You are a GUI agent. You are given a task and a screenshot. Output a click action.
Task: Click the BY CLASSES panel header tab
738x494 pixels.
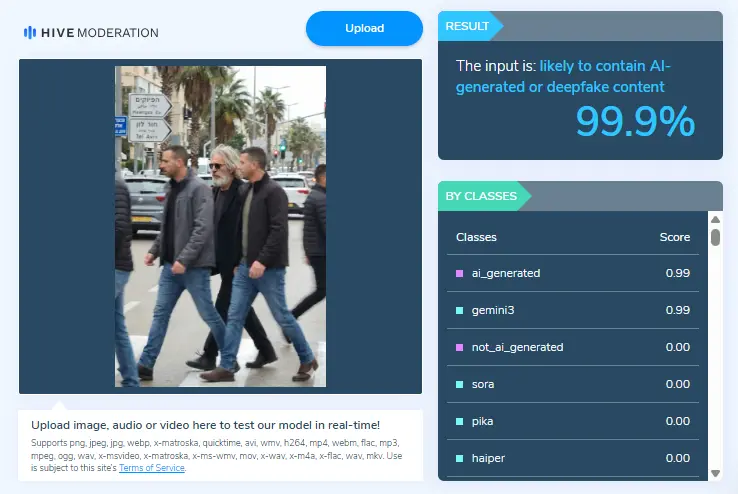tap(484, 196)
